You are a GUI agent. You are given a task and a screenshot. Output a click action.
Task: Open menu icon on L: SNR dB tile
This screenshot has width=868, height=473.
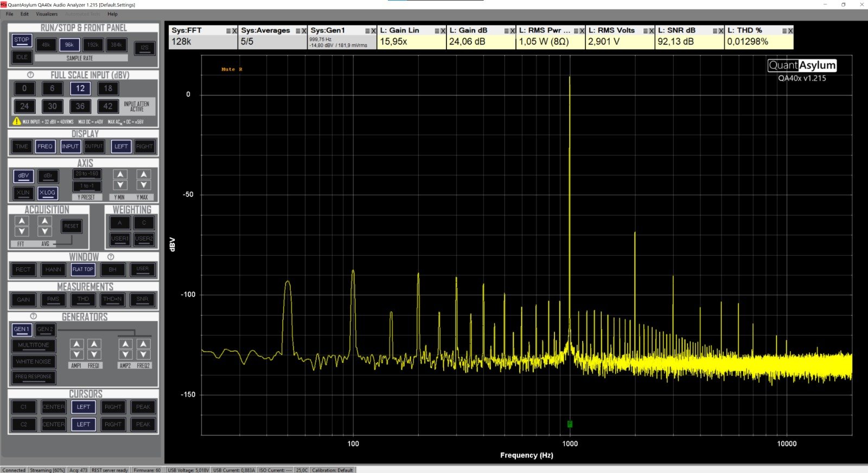[x=714, y=31]
